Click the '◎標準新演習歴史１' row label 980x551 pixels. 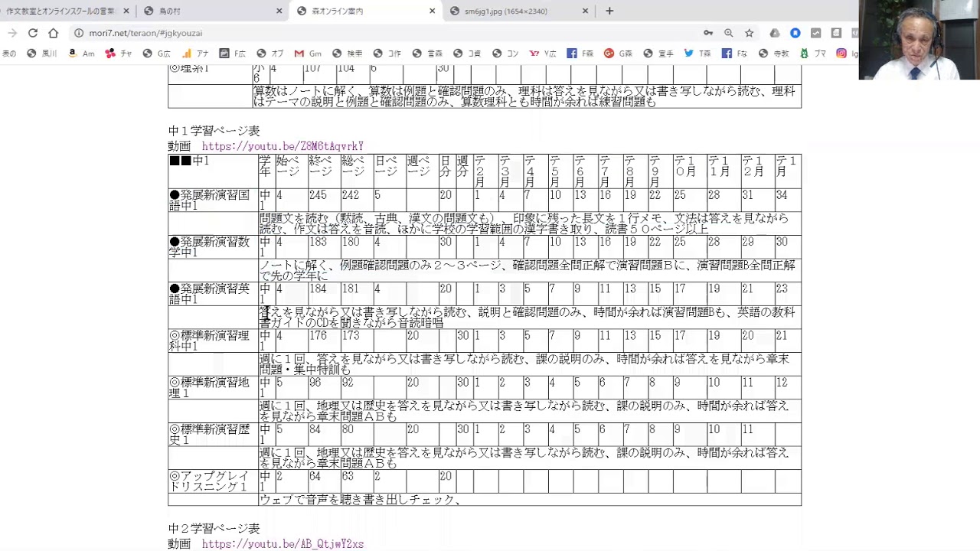[x=210, y=435]
